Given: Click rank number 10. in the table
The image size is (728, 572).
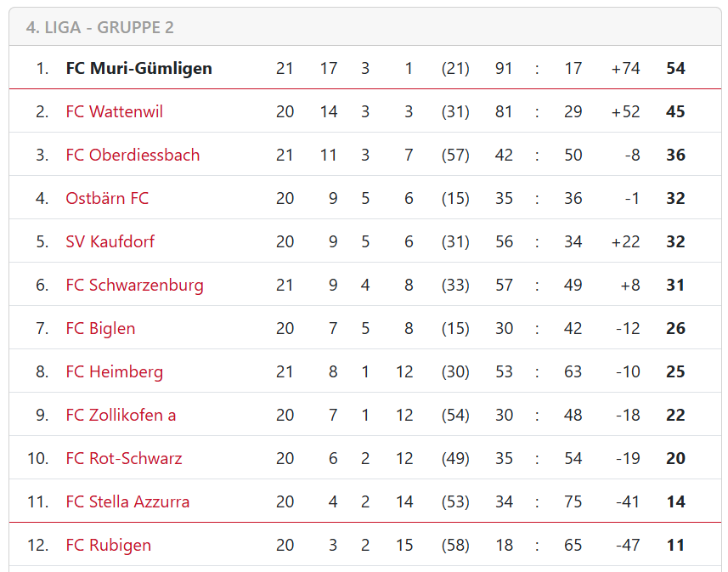Looking at the screenshot, I should (x=38, y=458).
